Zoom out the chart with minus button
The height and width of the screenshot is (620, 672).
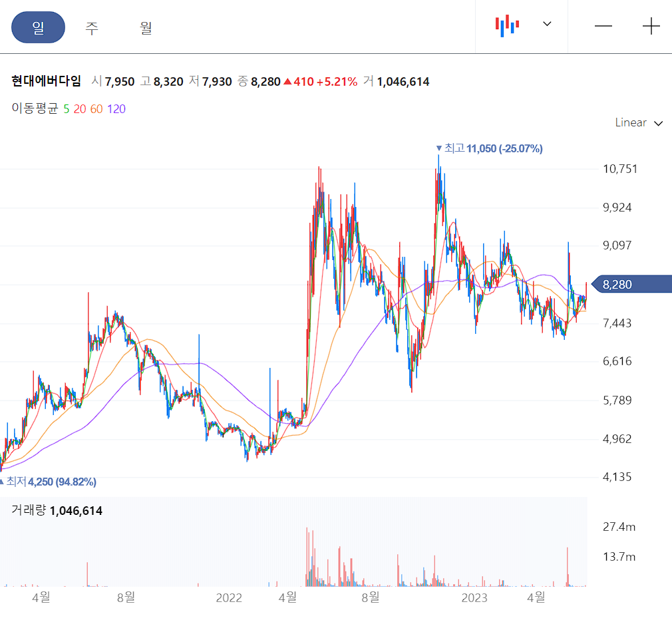pos(603,26)
